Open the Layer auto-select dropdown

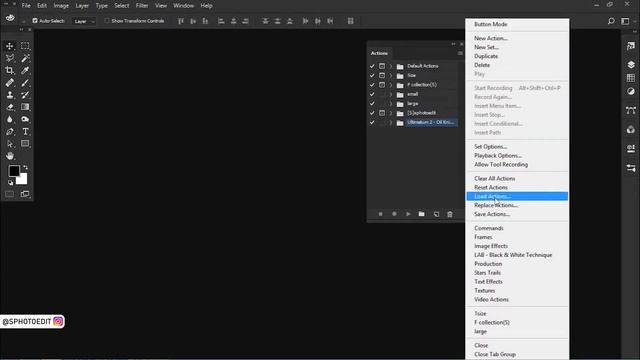pyautogui.click(x=84, y=21)
